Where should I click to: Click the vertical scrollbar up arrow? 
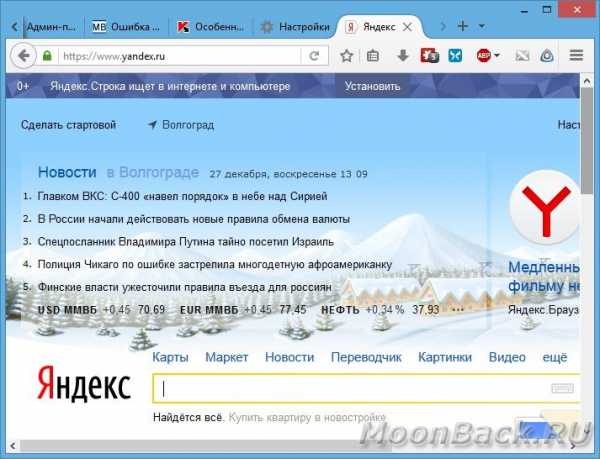click(x=587, y=81)
